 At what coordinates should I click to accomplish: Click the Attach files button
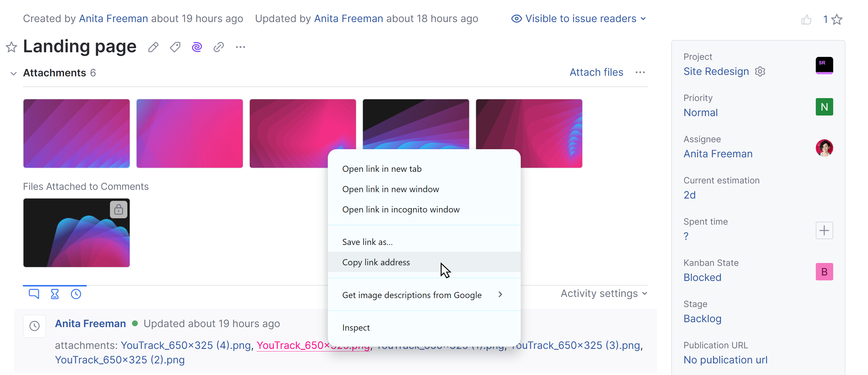596,72
